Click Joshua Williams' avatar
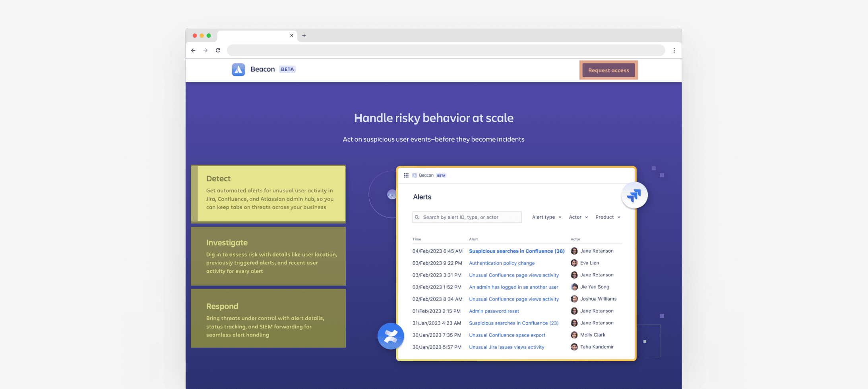The image size is (868, 389). pyautogui.click(x=574, y=299)
